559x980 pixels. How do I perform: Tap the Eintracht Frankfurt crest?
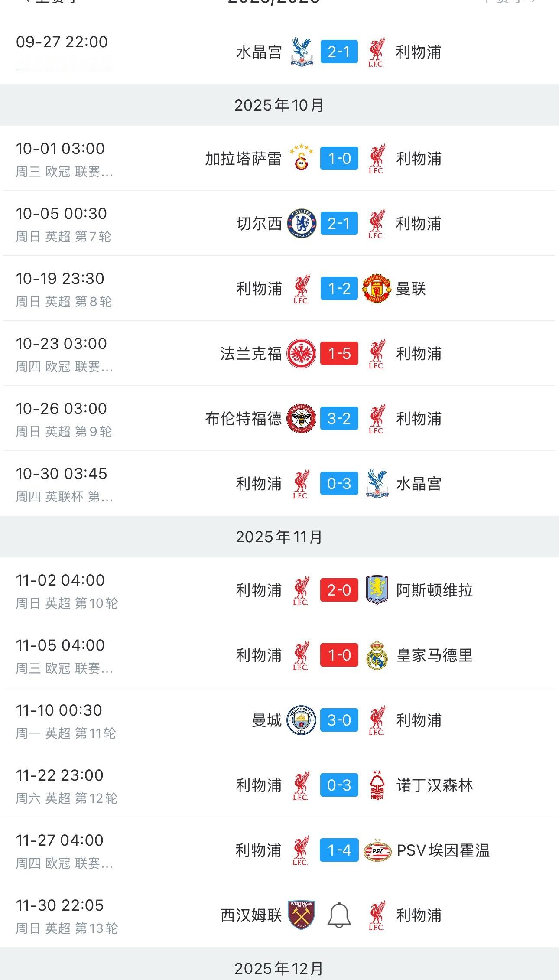(302, 353)
